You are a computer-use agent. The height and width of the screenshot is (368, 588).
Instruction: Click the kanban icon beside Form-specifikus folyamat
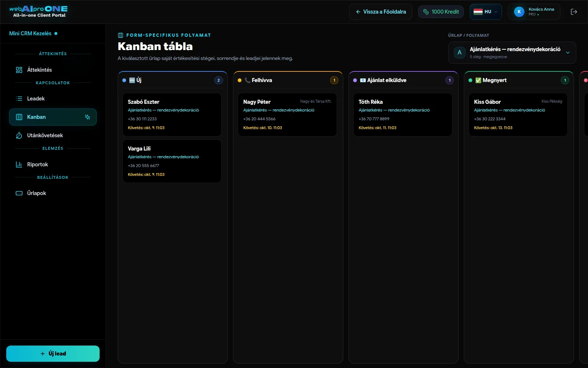(x=121, y=35)
